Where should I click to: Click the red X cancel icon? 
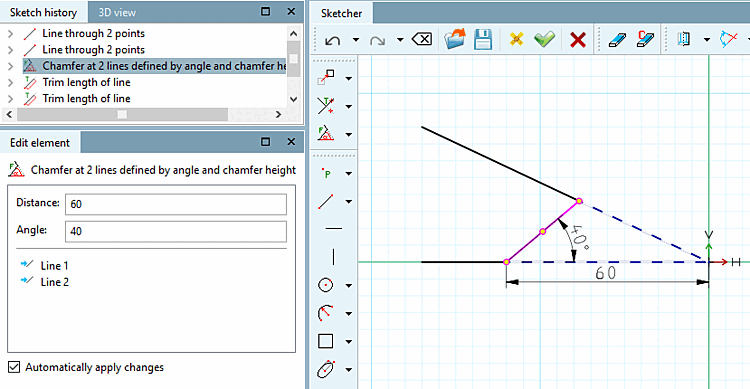click(x=578, y=40)
